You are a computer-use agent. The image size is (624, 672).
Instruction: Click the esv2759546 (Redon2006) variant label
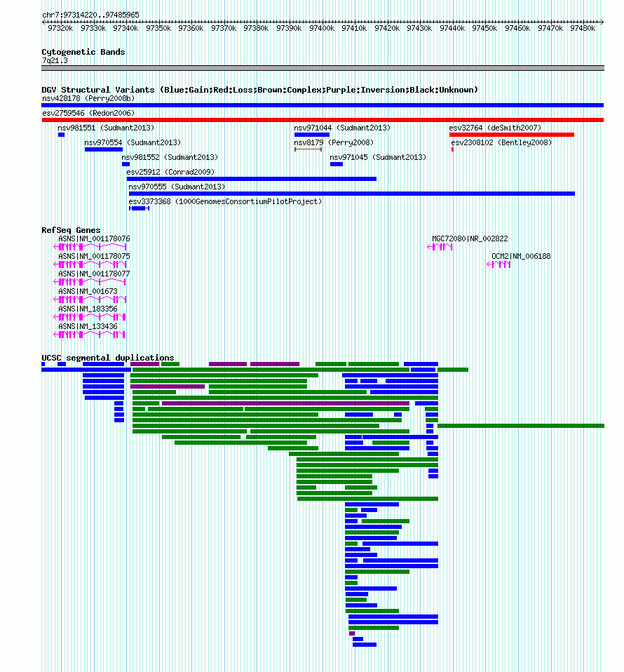coord(88,113)
